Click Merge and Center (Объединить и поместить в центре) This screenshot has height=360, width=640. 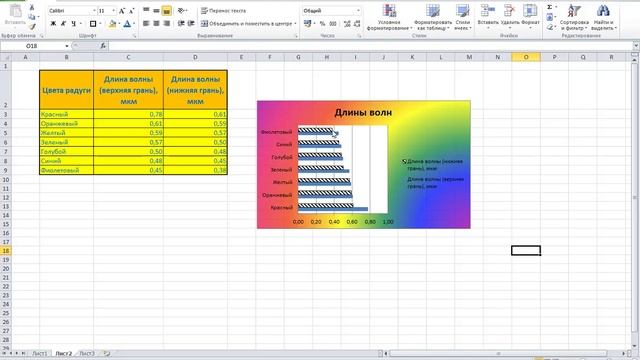tap(249, 24)
